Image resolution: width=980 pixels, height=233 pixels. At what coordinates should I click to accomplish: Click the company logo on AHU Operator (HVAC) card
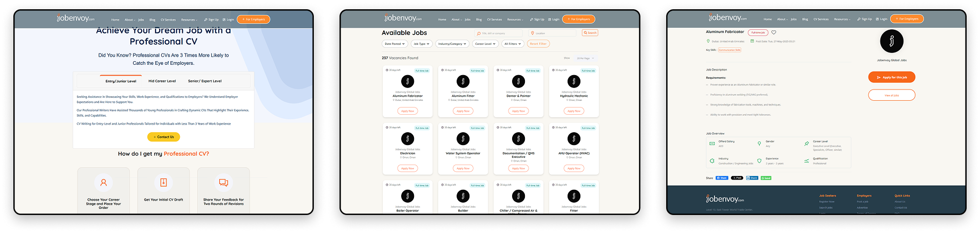[x=574, y=139]
